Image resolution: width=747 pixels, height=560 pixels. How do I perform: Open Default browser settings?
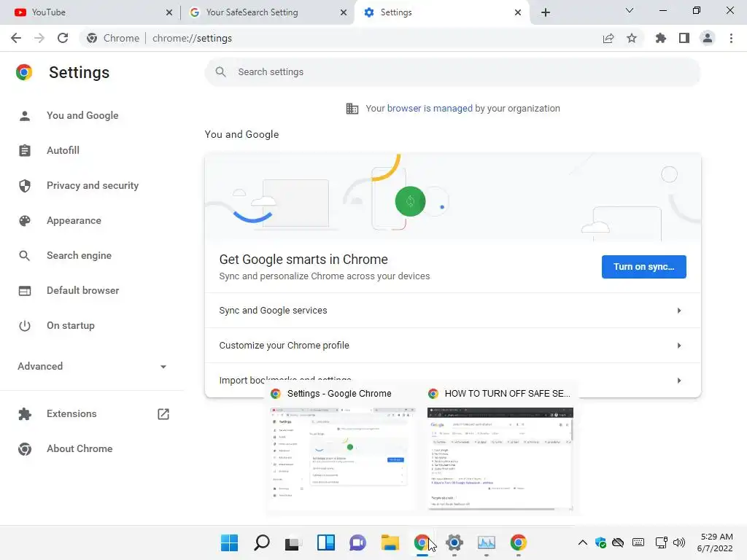83,290
